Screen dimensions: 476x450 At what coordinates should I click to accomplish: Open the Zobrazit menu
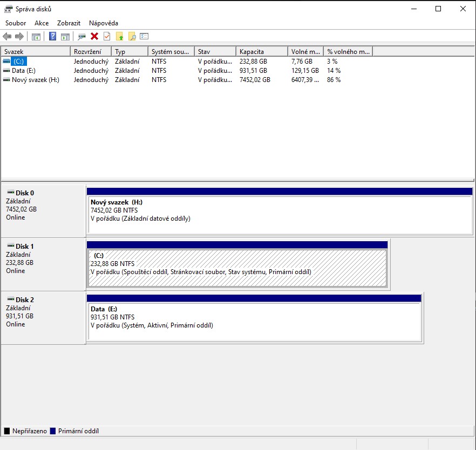tap(69, 23)
